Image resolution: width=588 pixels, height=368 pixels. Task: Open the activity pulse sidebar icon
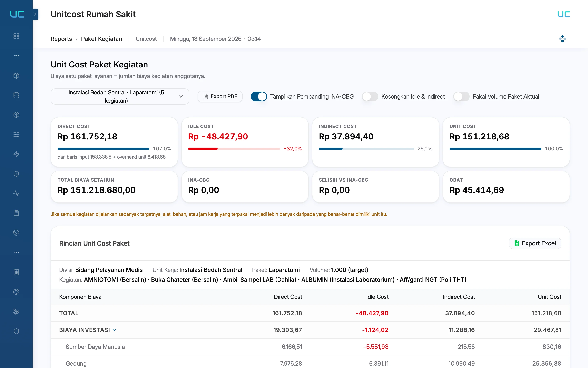16,193
